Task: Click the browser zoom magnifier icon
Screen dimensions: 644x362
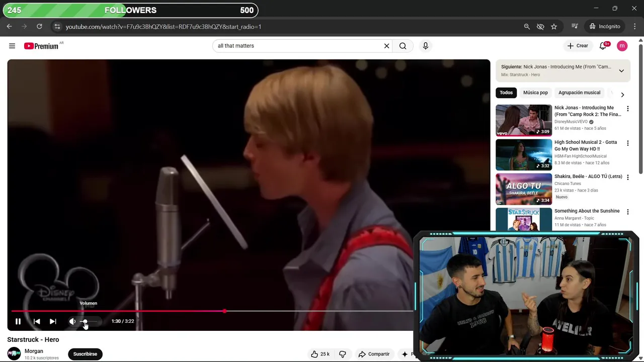Action: pos(527,27)
